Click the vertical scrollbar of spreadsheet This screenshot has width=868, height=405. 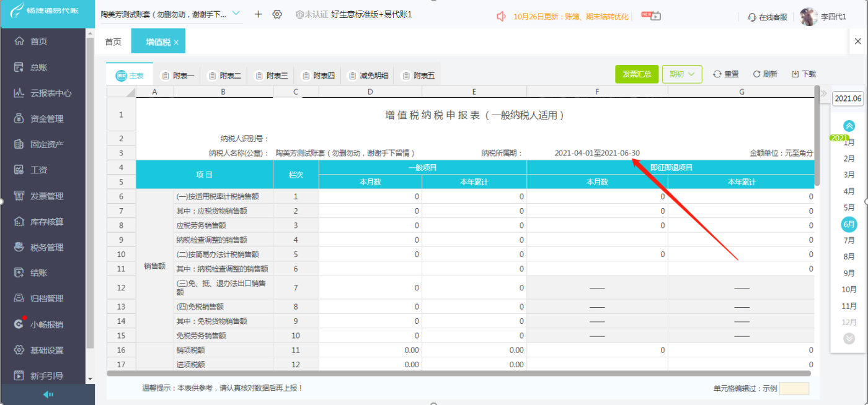pyautogui.click(x=817, y=136)
